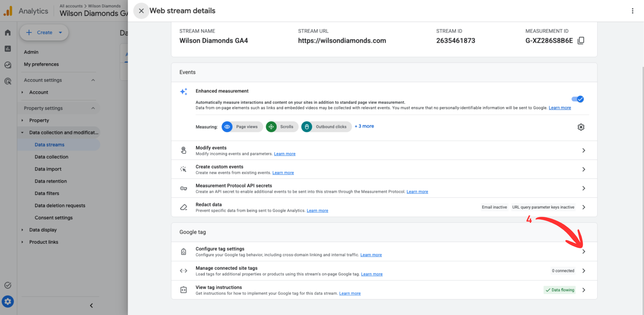The width and height of the screenshot is (644, 315).
Task: Open Learn more link for tag instructions
Action: 350,293
